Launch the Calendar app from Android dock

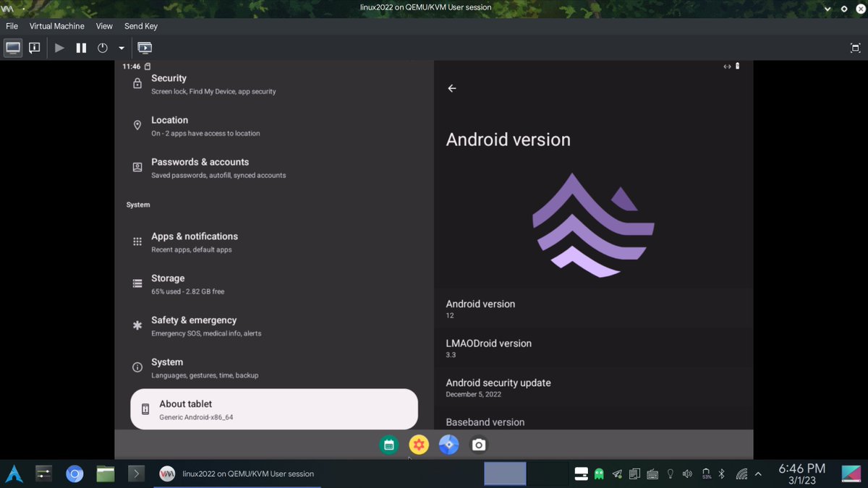(388, 445)
